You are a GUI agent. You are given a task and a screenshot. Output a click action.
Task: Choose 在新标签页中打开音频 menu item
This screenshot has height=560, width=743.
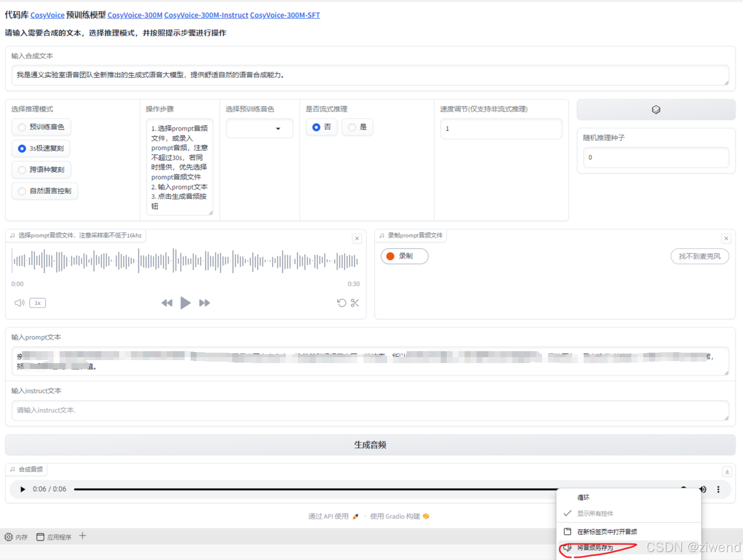[629, 532]
